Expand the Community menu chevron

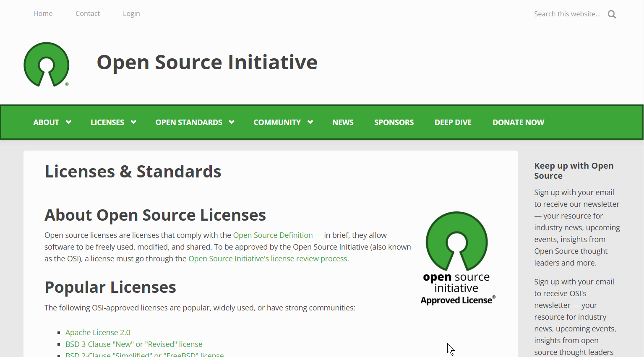[310, 122]
